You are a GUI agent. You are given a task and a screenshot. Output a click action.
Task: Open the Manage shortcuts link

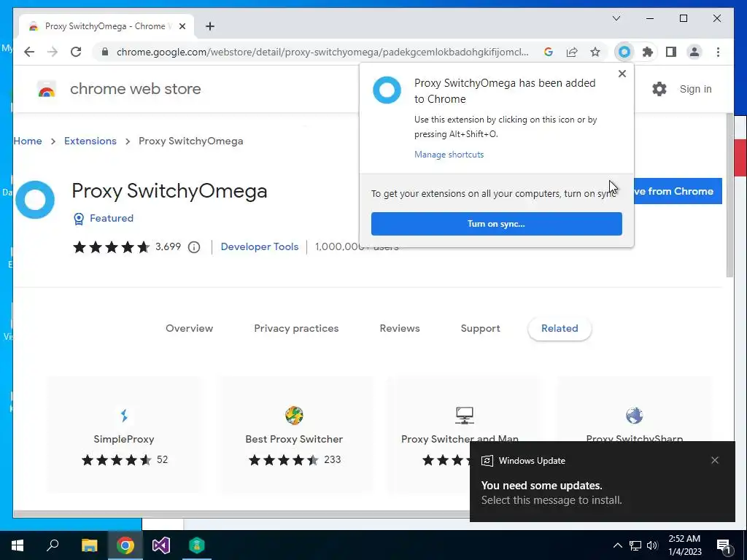pos(449,155)
